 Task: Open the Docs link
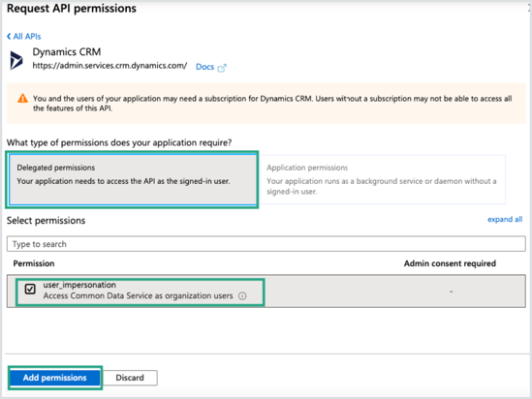tap(204, 67)
